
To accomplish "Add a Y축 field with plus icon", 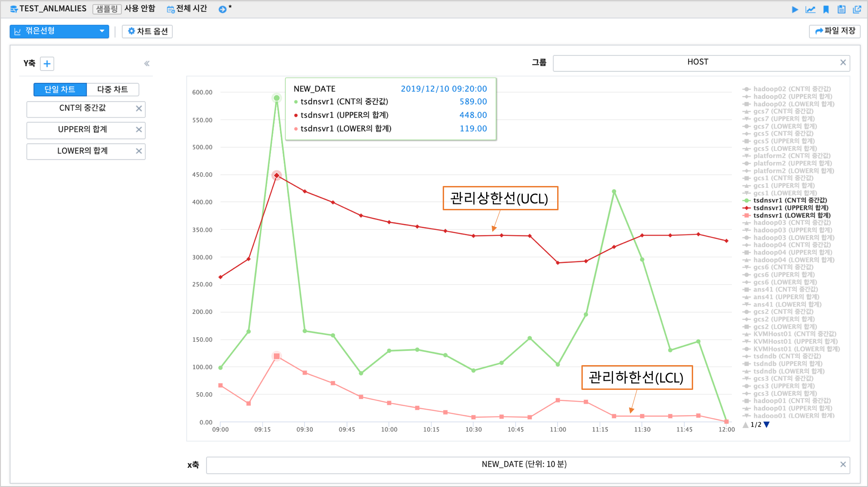I will 47,64.
